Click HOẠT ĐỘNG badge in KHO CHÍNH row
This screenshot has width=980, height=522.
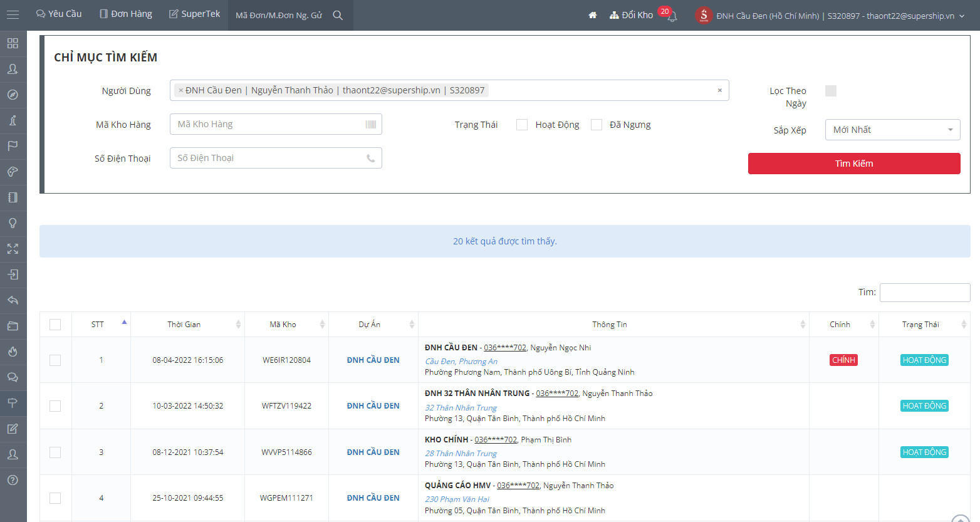(x=924, y=452)
